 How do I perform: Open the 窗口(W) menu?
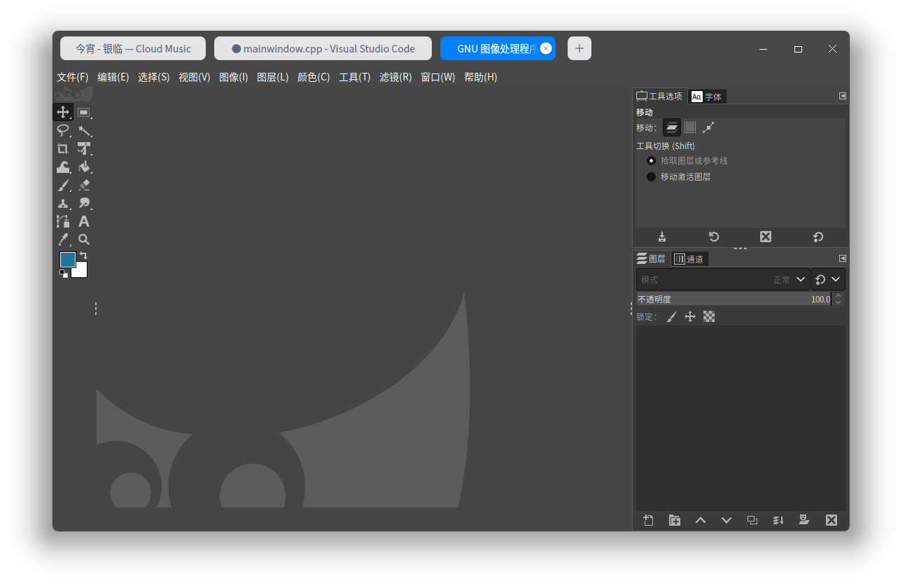(438, 77)
